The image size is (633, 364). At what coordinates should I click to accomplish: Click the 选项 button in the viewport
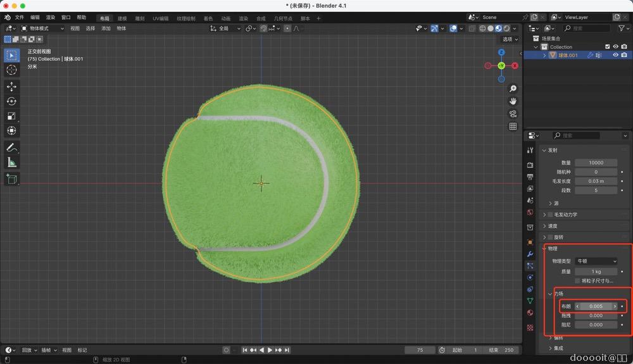(x=508, y=39)
